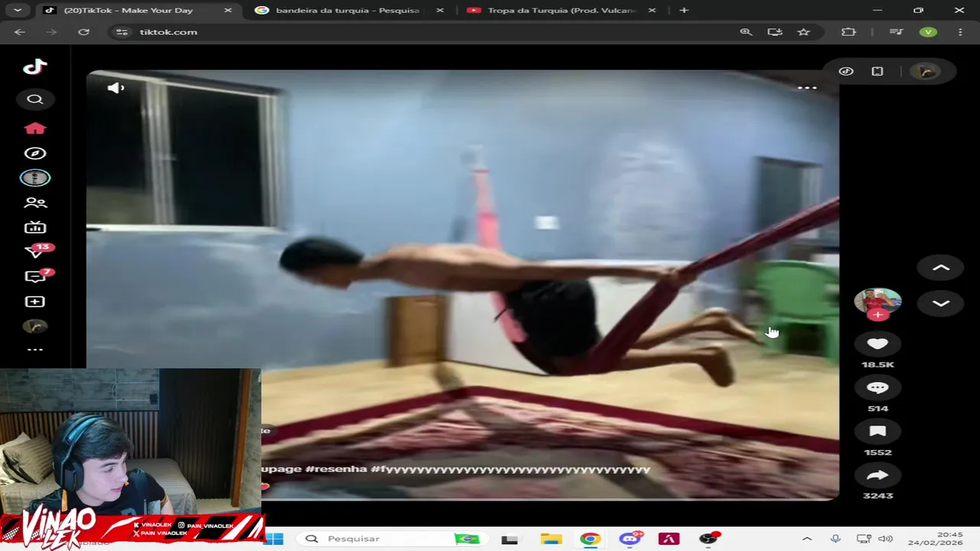Open the Windows Start menu
Viewport: 980px width, 551px height.
[274, 539]
